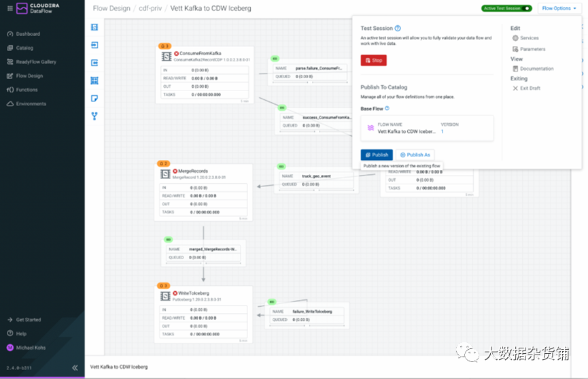Select the Input Port tool icon
The width and height of the screenshot is (588, 379).
(94, 45)
